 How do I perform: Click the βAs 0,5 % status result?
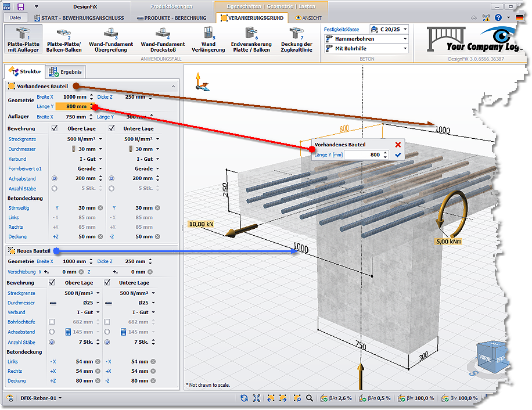(x=375, y=398)
